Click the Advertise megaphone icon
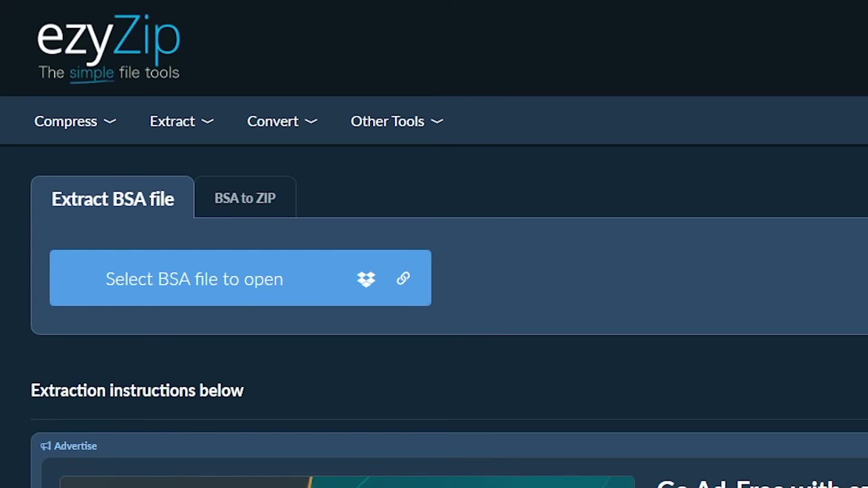The width and height of the screenshot is (868, 488). click(46, 446)
